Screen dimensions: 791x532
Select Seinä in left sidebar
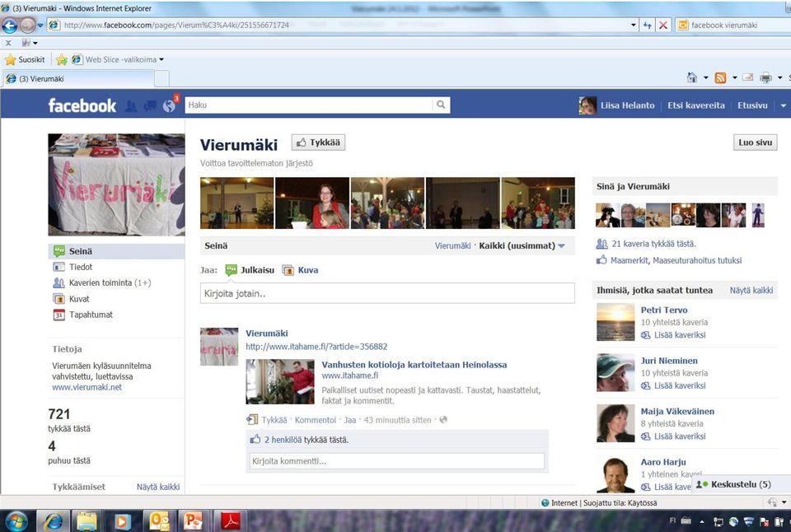pos(116,251)
